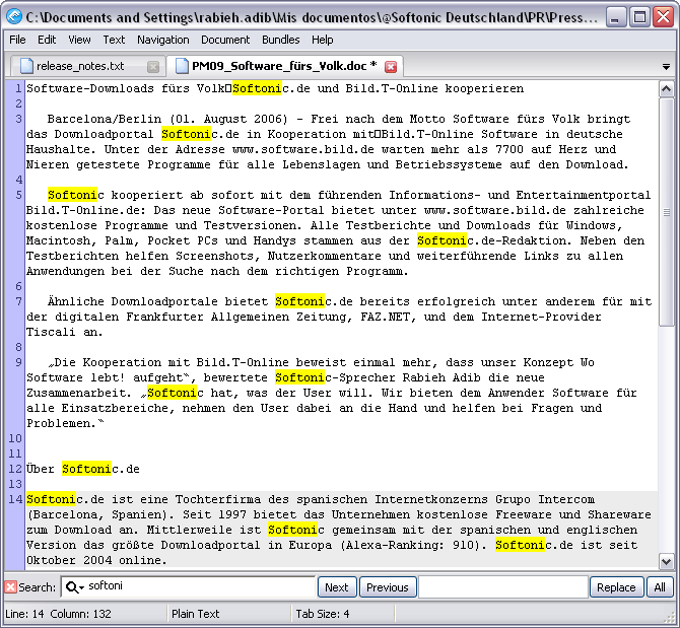Click the vertical scrollbar thumb
Viewport: 680px width, 628px height.
666,212
